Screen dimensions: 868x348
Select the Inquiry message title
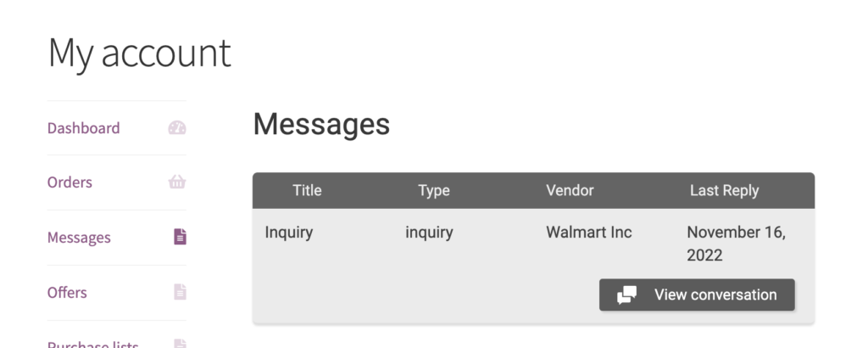(289, 233)
